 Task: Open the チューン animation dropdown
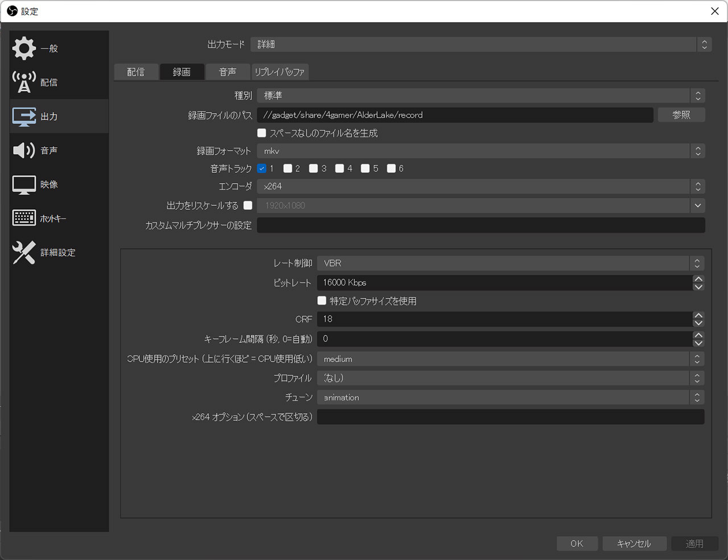511,397
